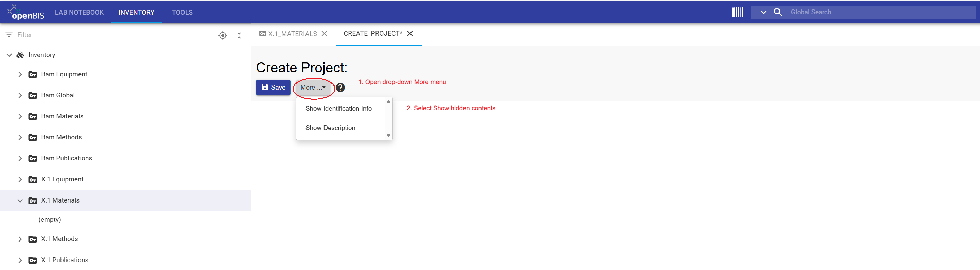Switch to the INVENTORY menu

136,12
